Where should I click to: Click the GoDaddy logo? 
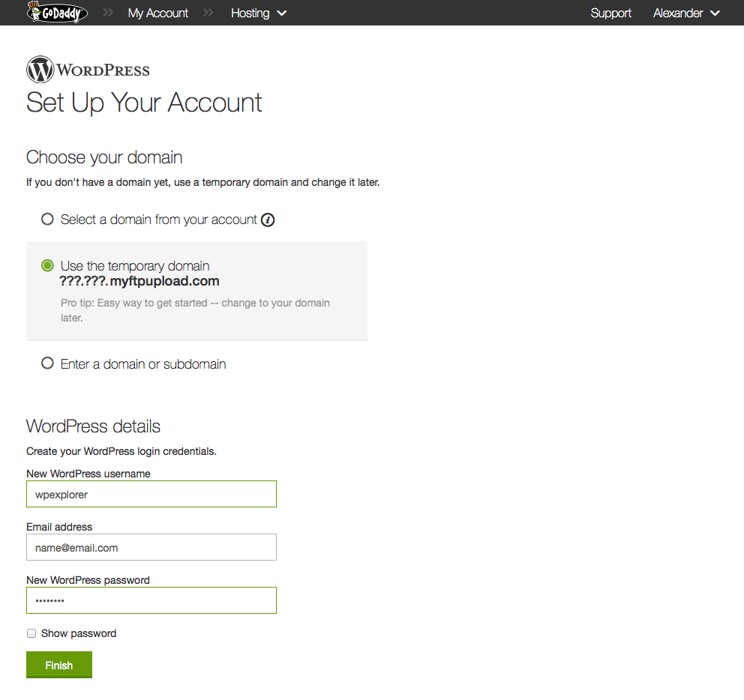pos(57,12)
